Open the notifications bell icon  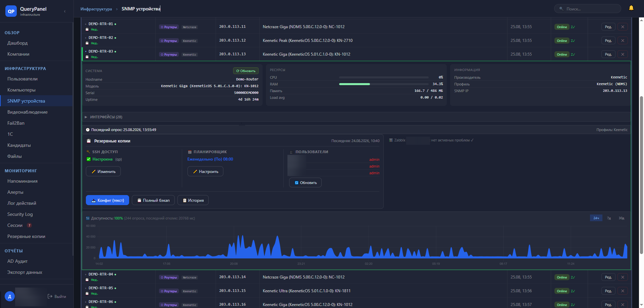631,8
